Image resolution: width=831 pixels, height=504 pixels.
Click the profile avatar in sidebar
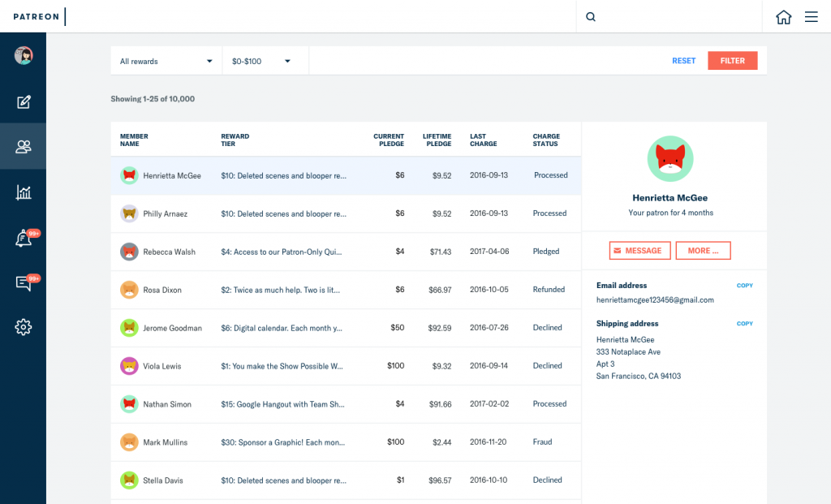click(x=24, y=55)
